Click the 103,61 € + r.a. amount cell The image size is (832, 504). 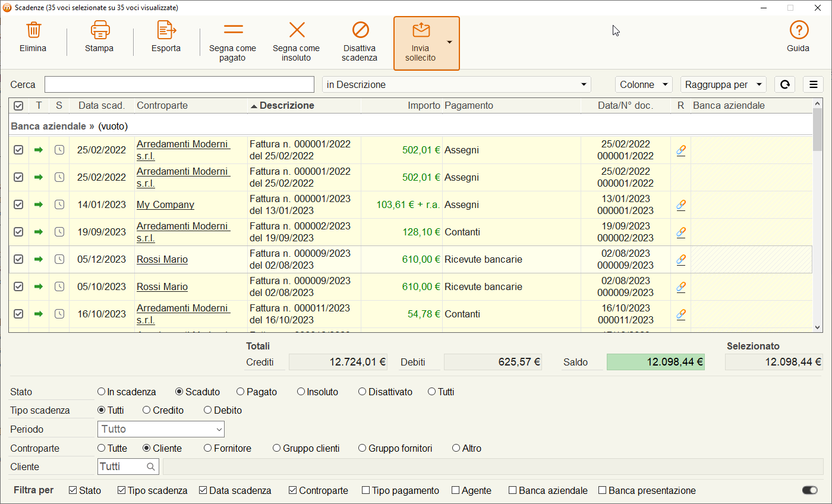coord(402,204)
